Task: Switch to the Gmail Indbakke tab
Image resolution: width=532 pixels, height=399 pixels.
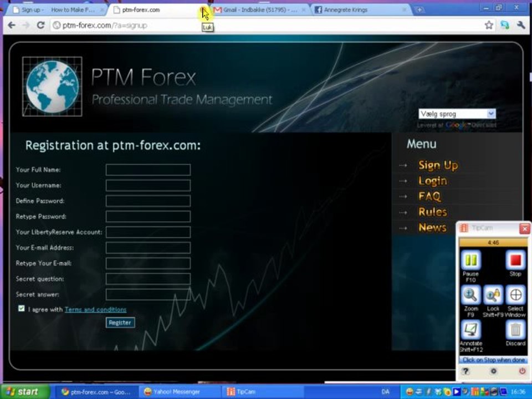Action: (x=259, y=10)
